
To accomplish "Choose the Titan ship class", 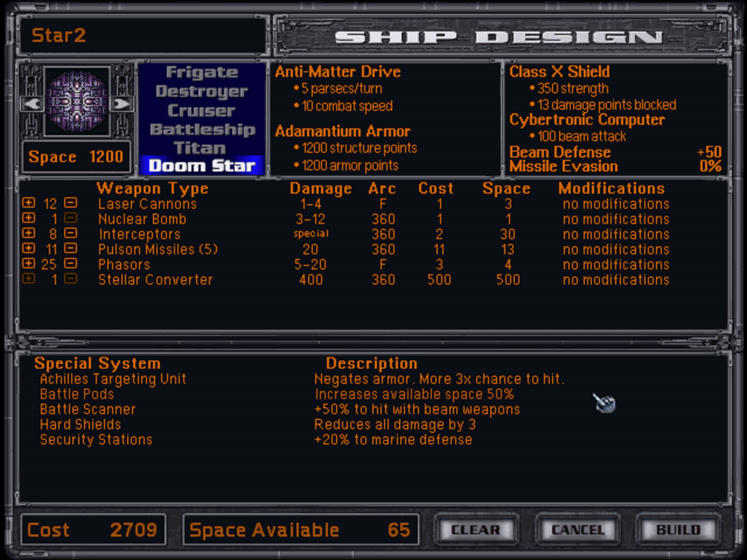I will click(200, 148).
